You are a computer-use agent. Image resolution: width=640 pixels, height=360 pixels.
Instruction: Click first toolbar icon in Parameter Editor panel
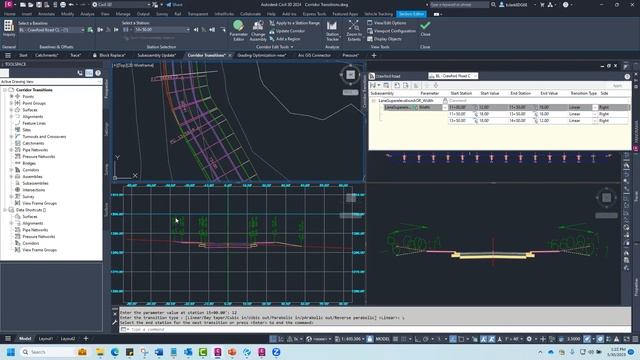tap(373, 85)
